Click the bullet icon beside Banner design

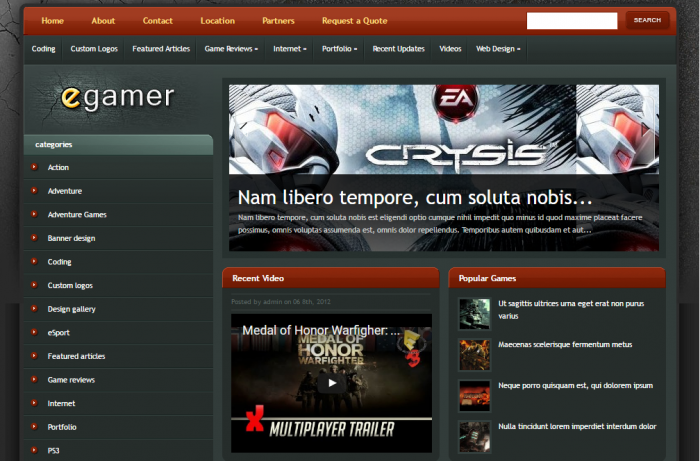(x=34, y=238)
